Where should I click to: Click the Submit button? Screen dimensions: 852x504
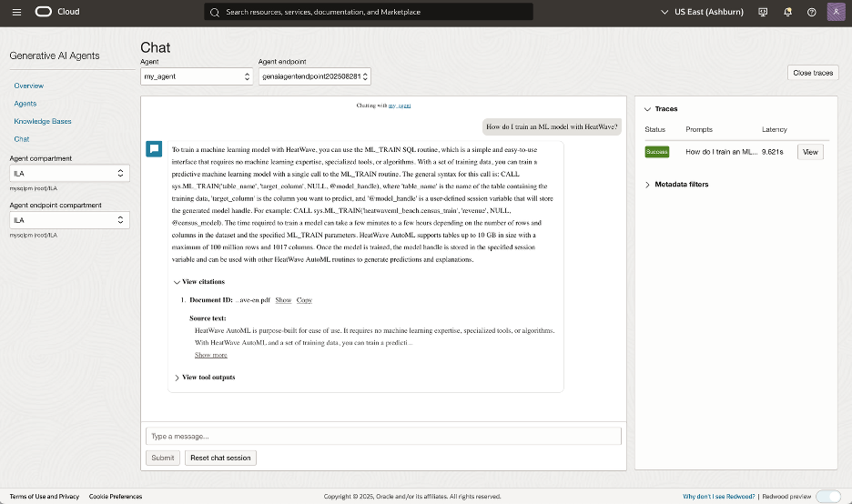(162, 458)
